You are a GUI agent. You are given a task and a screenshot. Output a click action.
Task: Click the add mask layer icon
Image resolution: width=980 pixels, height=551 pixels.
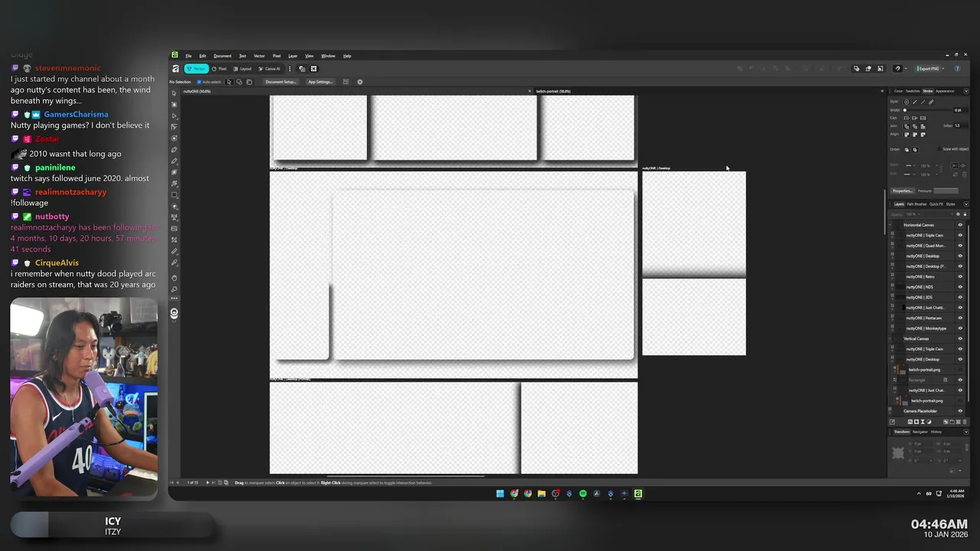point(916,422)
